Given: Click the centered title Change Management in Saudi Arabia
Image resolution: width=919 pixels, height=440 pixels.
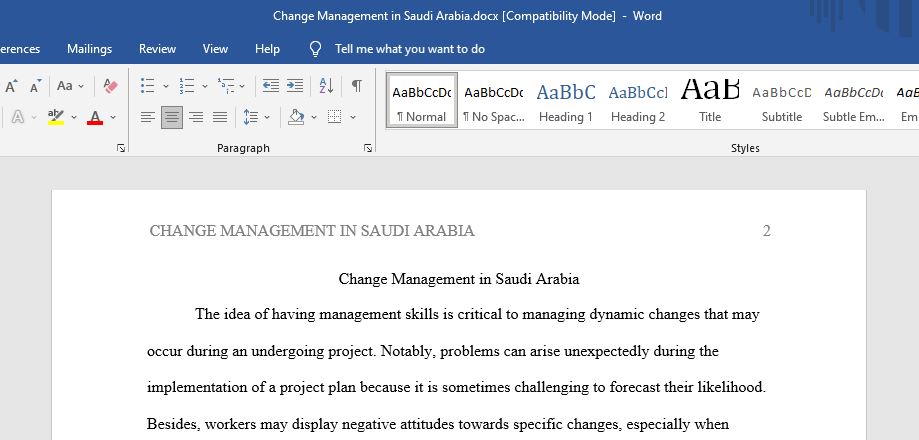Looking at the screenshot, I should 459,279.
